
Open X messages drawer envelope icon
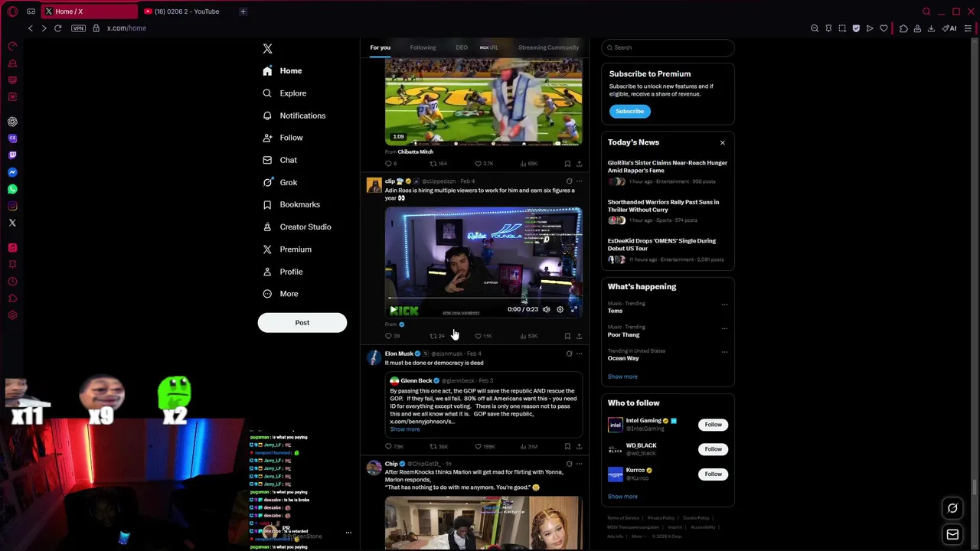tap(952, 535)
